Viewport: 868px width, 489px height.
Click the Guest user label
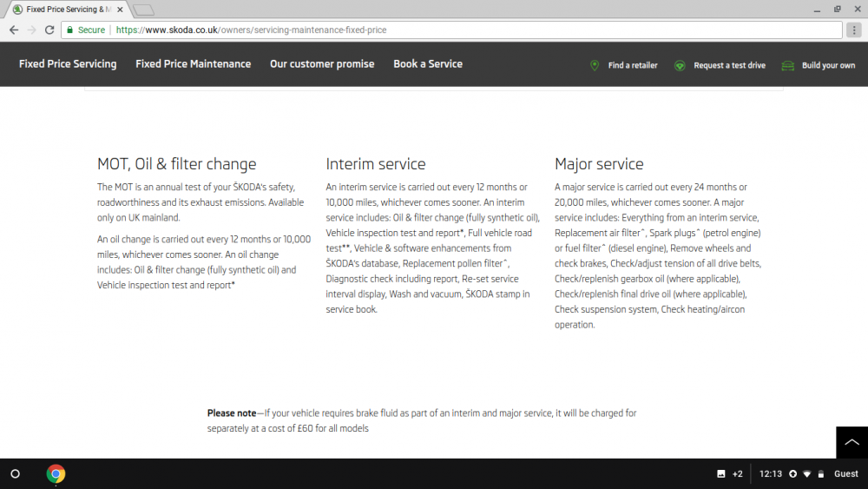pos(845,474)
